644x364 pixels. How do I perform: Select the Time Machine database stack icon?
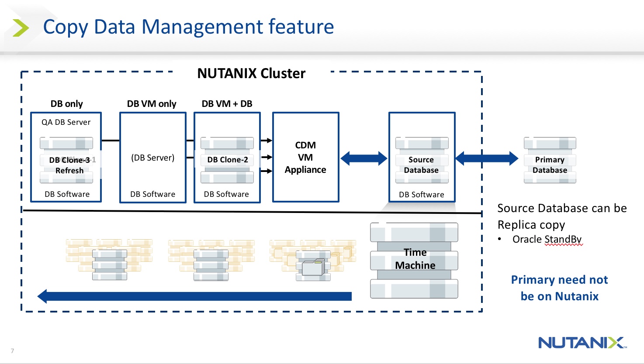point(414,261)
